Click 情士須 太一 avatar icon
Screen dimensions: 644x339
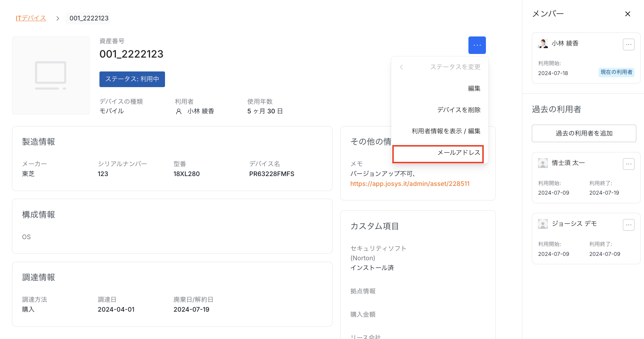click(543, 163)
